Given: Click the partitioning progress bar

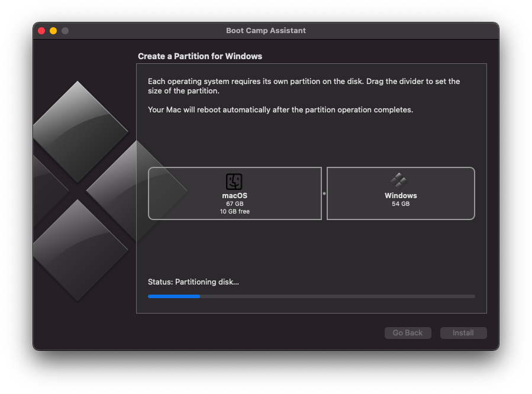Looking at the screenshot, I should [311, 296].
